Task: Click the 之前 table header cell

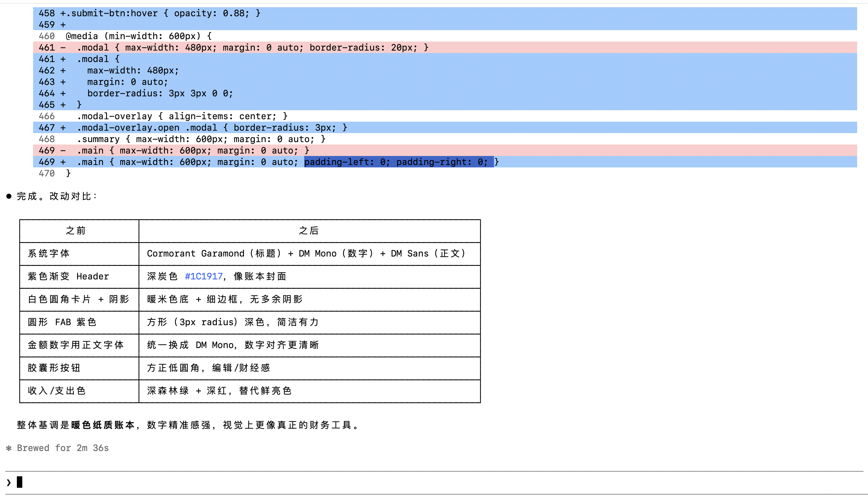Action: click(76, 231)
